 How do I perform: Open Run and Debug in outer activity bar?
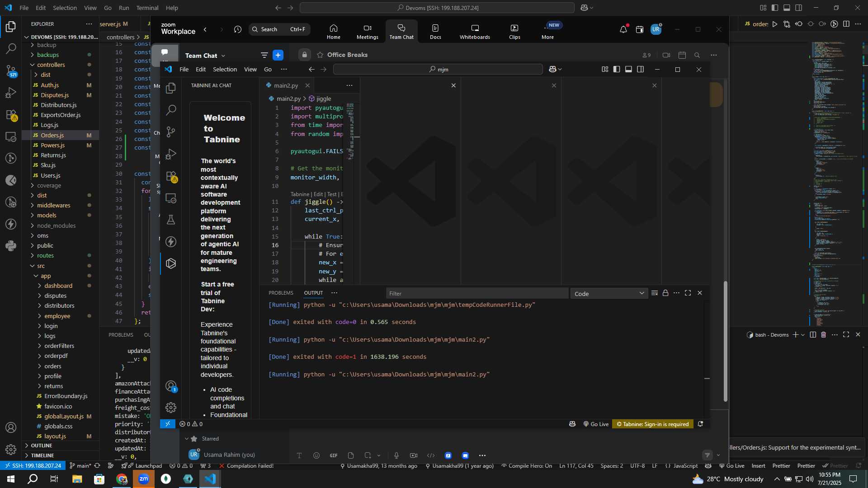[11, 93]
